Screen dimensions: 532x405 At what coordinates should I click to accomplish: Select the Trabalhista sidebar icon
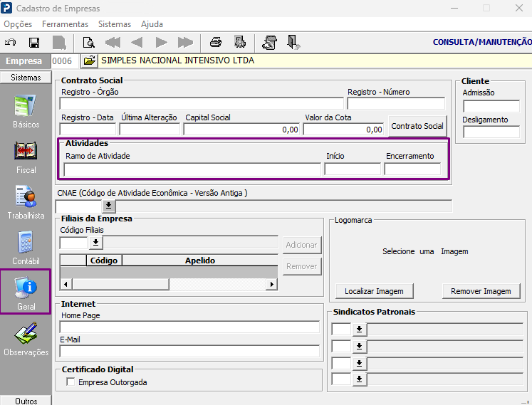pyautogui.click(x=26, y=202)
